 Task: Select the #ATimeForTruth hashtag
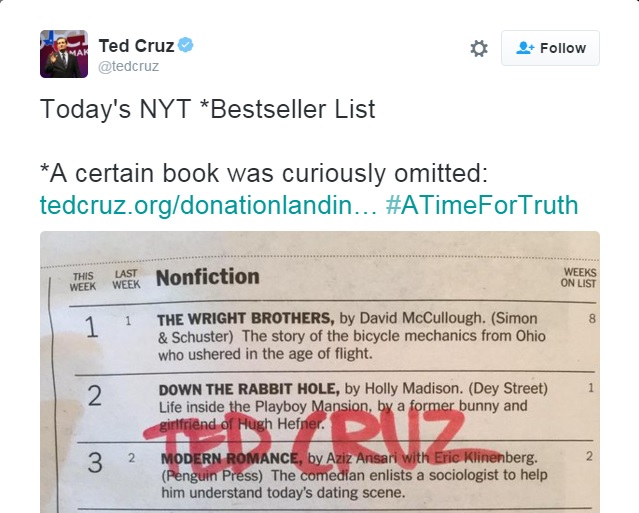[482, 205]
